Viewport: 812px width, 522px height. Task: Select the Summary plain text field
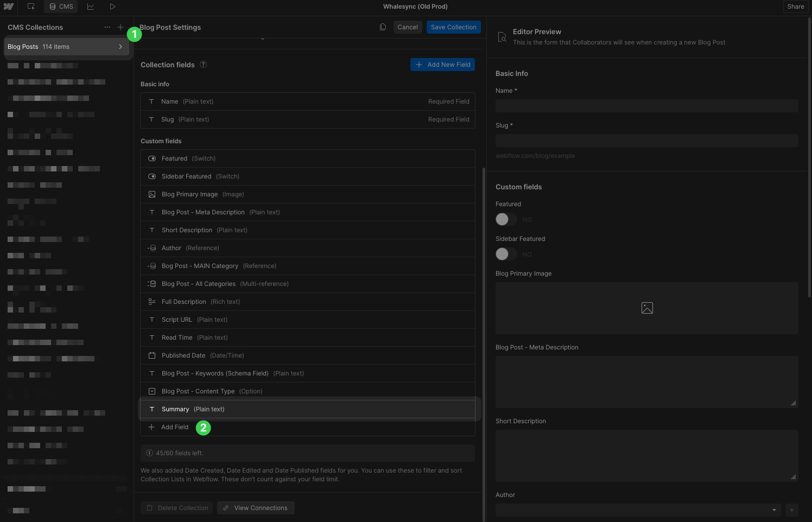pos(308,409)
